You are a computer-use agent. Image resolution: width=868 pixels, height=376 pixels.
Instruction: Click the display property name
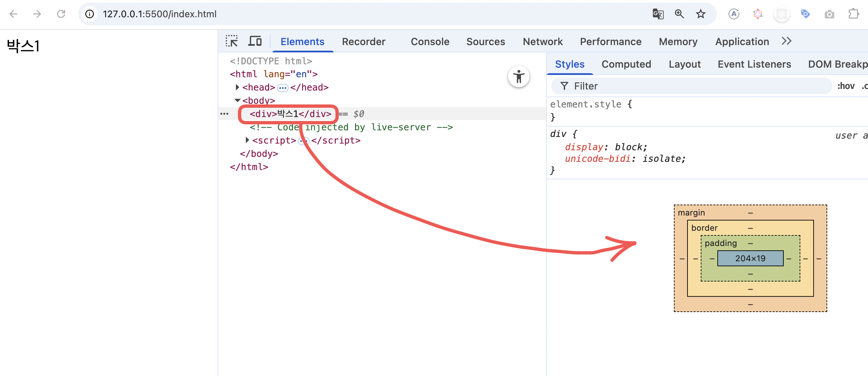[584, 147]
